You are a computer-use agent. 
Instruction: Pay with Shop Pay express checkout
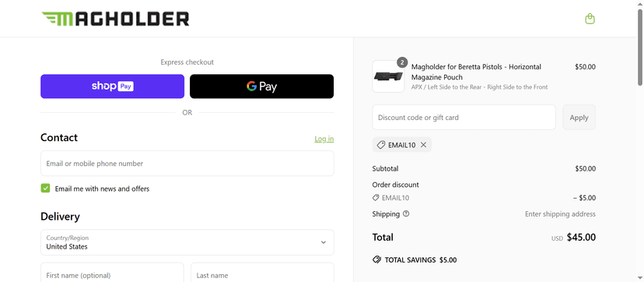pos(112,86)
